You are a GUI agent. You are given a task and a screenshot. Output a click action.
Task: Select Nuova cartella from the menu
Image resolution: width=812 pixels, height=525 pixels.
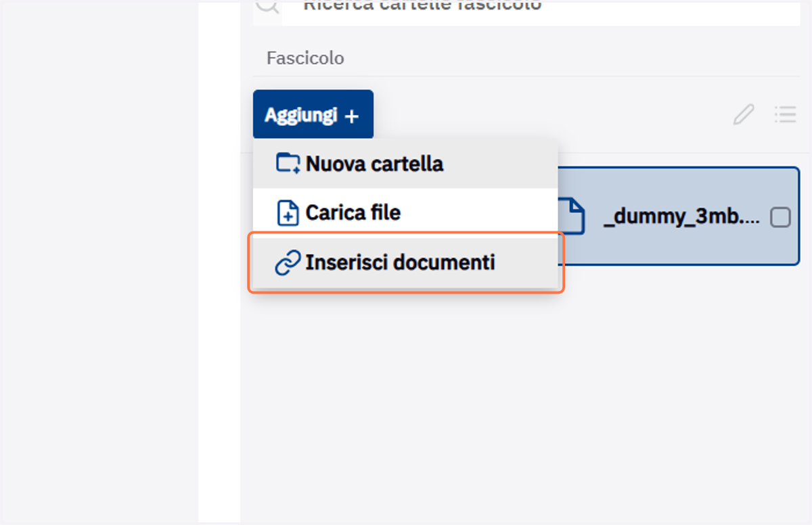pos(405,164)
